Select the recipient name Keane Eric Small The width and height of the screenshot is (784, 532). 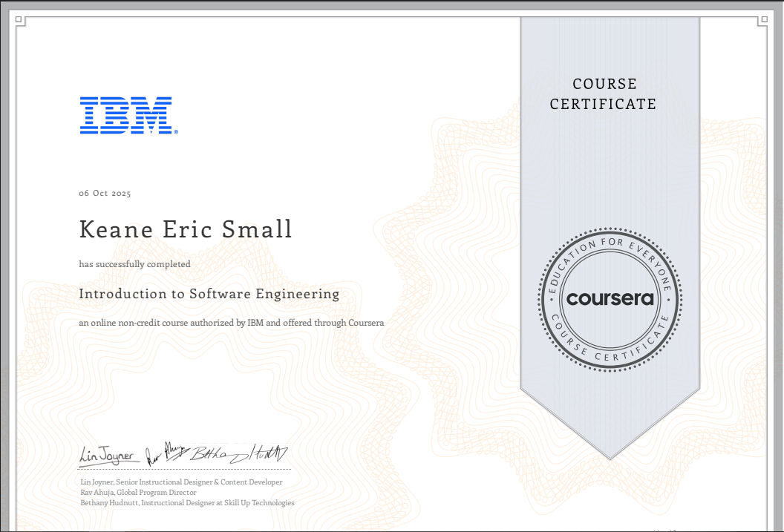(x=186, y=229)
